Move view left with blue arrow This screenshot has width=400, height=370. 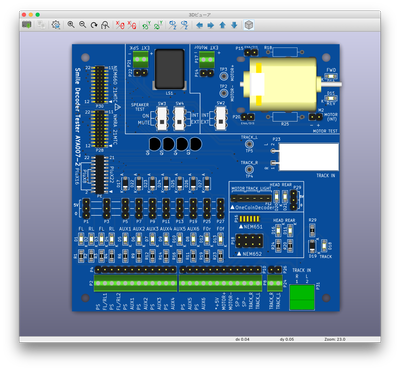[x=199, y=25]
